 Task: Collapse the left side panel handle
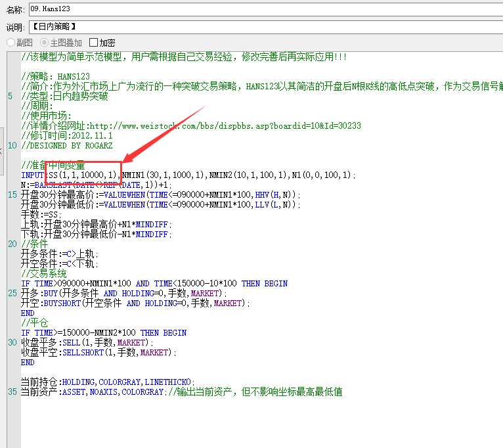(x=2, y=151)
